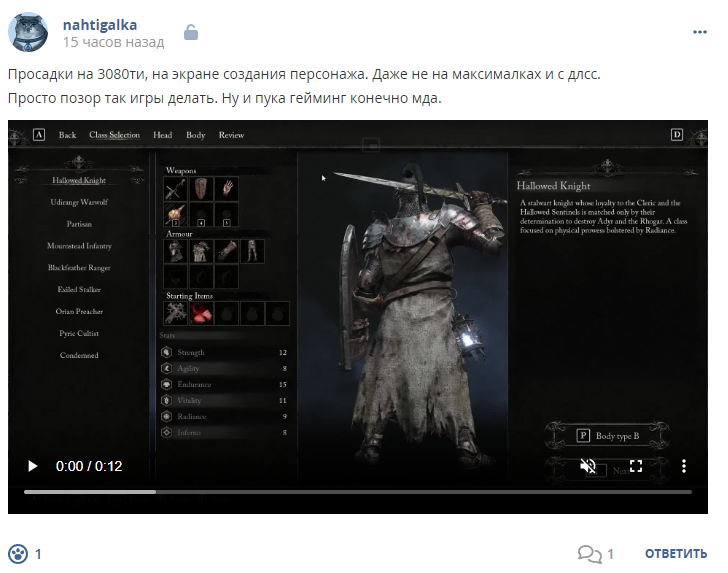Open nahtigalka profile link

click(100, 25)
